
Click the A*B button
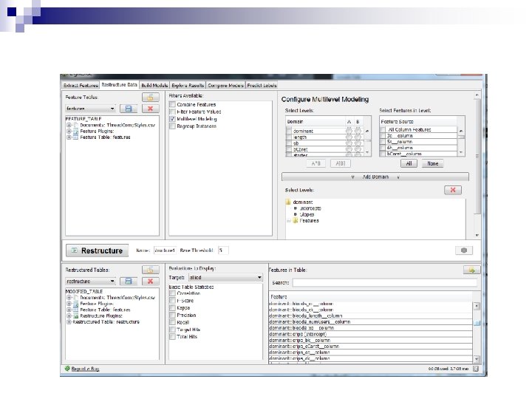(316, 163)
